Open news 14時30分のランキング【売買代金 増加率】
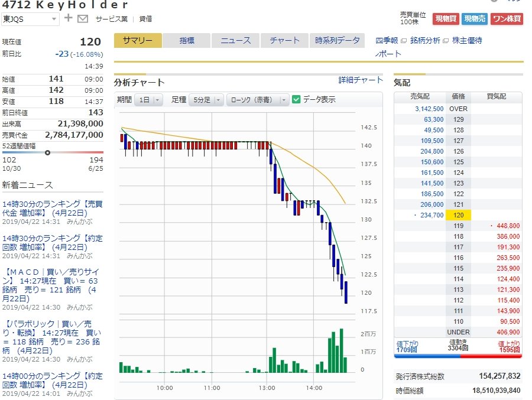The image size is (532, 400). [x=52, y=209]
